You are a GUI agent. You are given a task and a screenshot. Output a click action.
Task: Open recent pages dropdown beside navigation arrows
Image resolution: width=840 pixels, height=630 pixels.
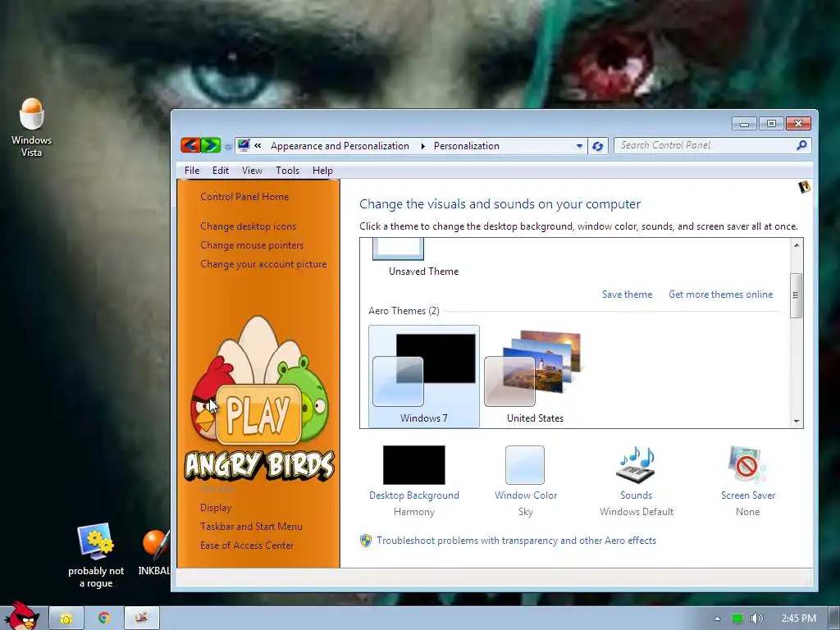(228, 146)
